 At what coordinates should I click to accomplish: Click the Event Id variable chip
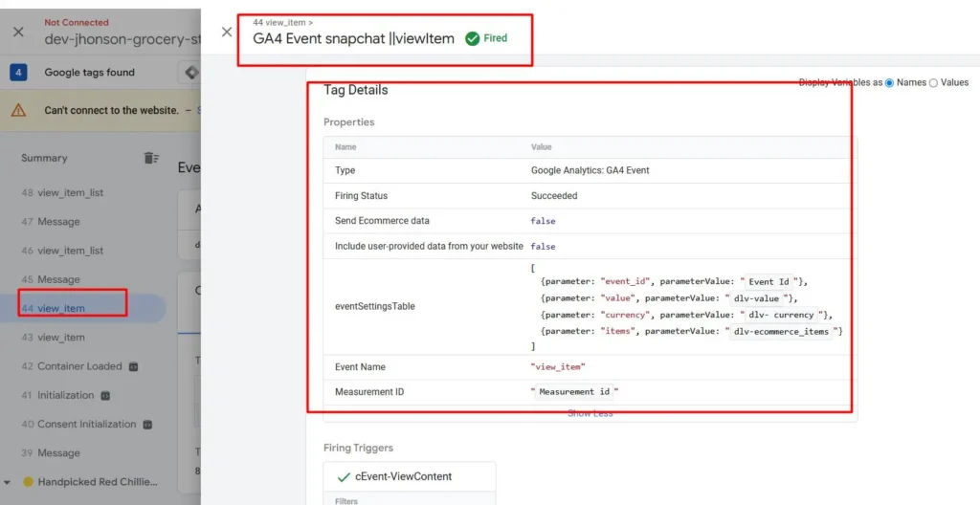click(x=768, y=282)
